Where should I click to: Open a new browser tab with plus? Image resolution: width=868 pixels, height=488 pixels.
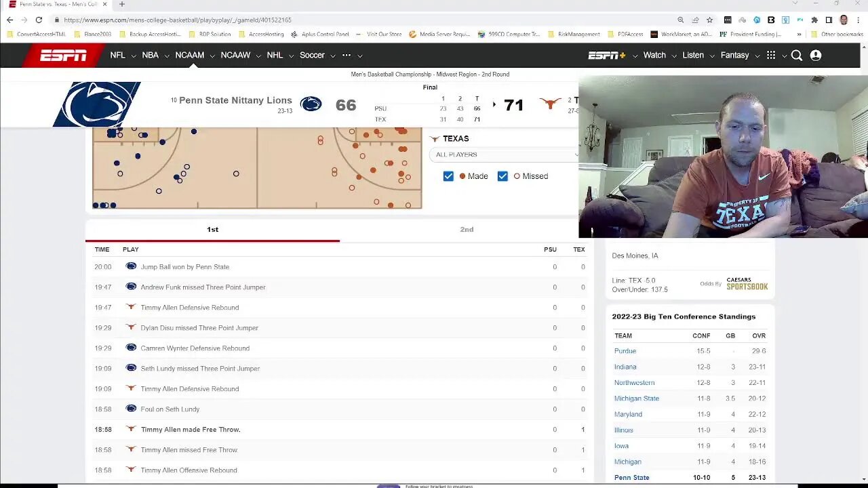122,4
